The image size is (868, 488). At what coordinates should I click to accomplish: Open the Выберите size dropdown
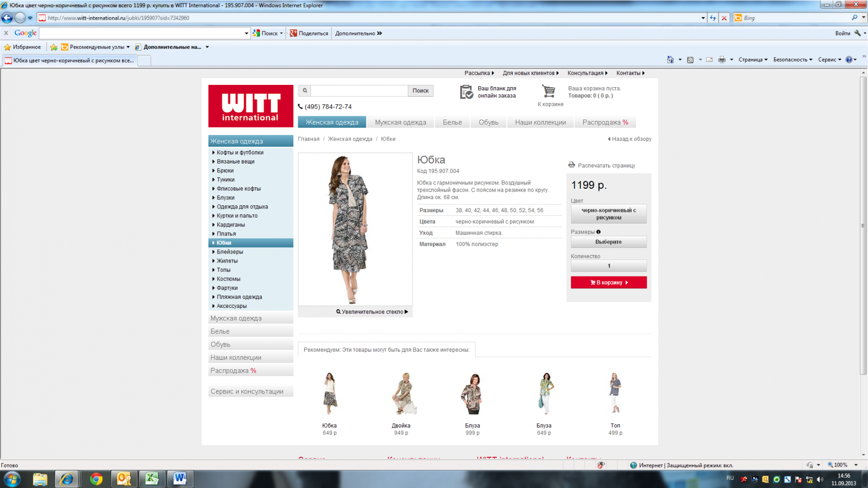[x=609, y=242]
